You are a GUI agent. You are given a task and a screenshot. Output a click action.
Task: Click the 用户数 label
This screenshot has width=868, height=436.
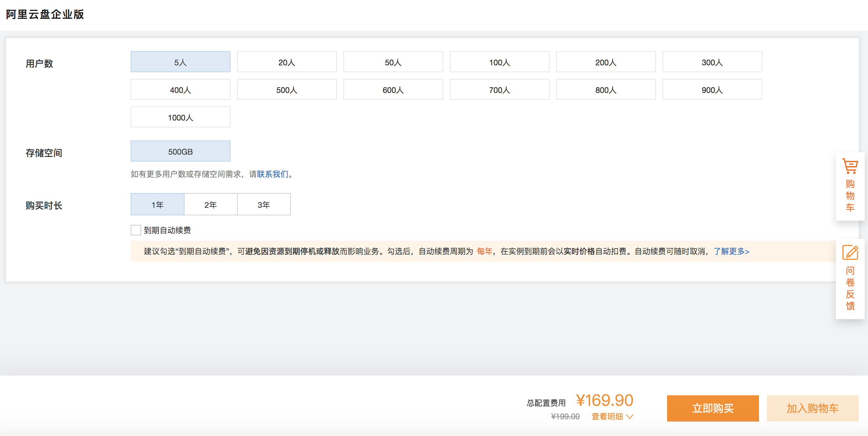tap(39, 63)
